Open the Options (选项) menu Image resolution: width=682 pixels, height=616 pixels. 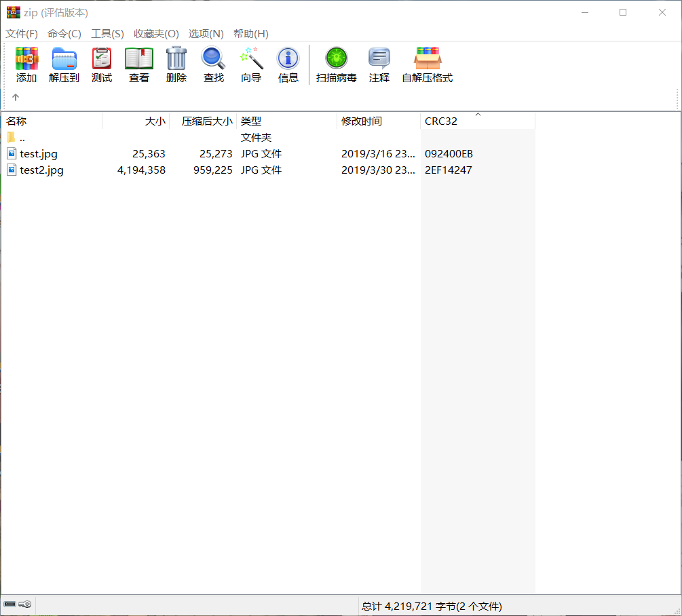click(206, 34)
